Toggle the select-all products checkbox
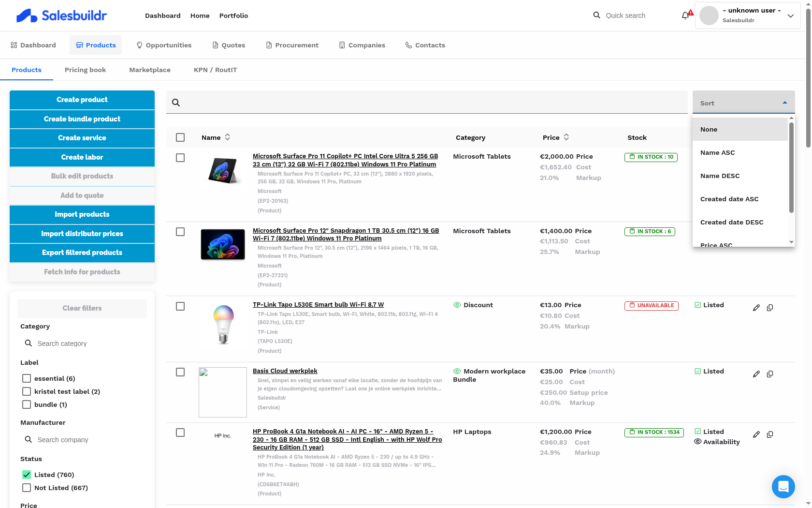 [x=180, y=137]
